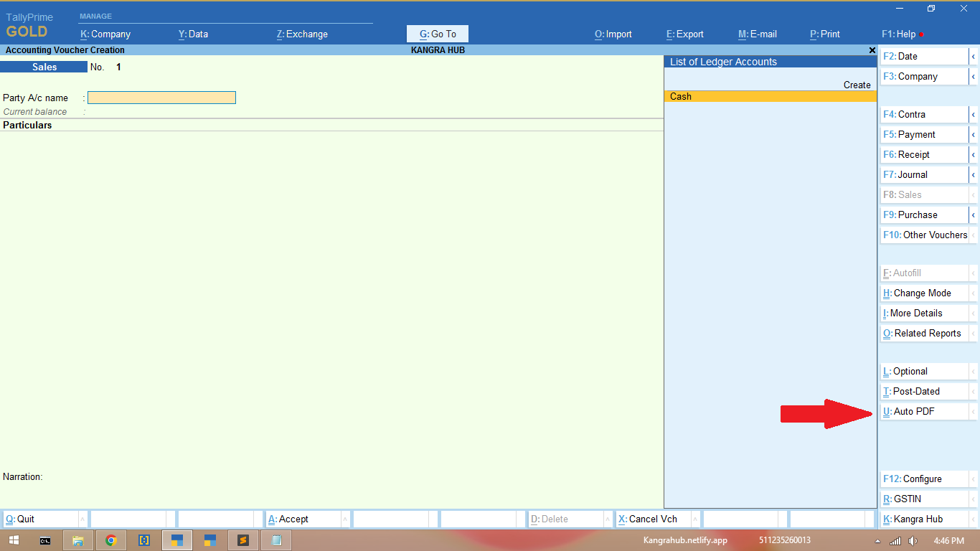This screenshot has height=551, width=980.
Task: Expand the caret next to Q: Quit
Action: [x=83, y=519]
